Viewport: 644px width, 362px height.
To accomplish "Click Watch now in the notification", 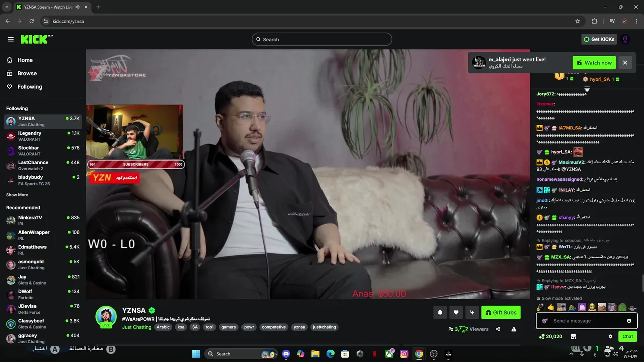I will (x=594, y=63).
